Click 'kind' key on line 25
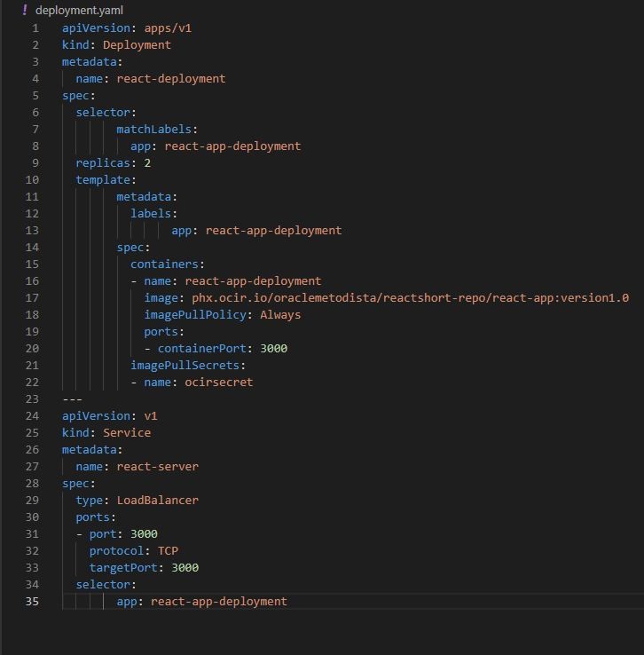This screenshot has width=644, height=655. tap(75, 433)
